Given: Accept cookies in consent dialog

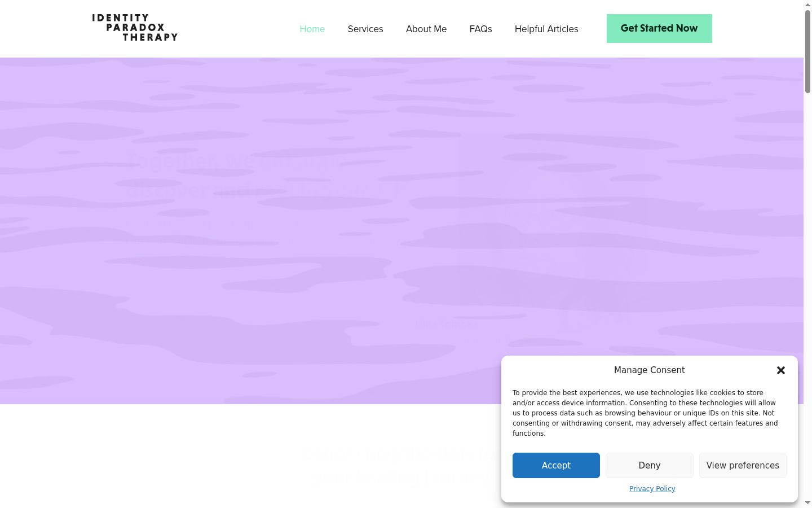Looking at the screenshot, I should (556, 465).
